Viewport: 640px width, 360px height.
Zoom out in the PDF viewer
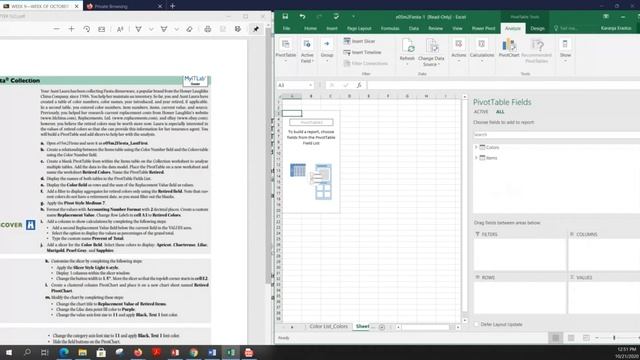click(56, 29)
